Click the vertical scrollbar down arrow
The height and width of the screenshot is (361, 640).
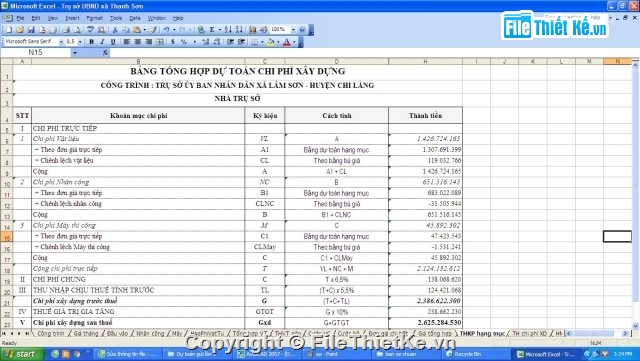[x=635, y=325]
